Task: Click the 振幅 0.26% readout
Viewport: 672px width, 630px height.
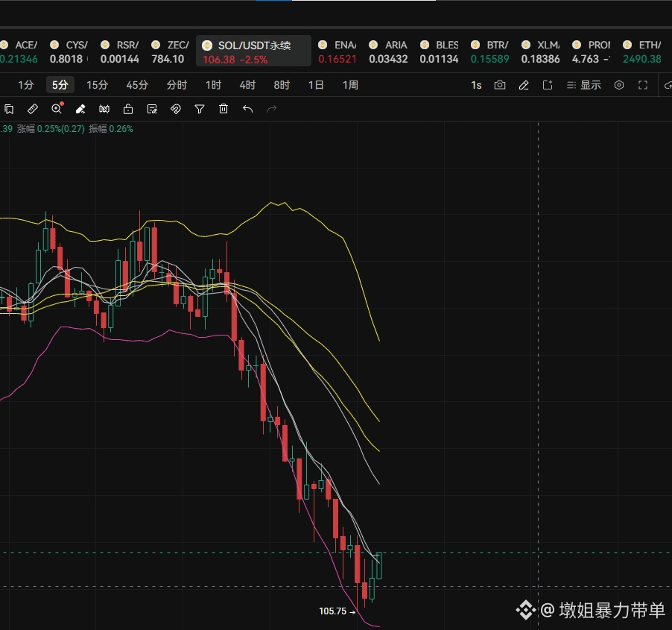Action: pyautogui.click(x=110, y=129)
